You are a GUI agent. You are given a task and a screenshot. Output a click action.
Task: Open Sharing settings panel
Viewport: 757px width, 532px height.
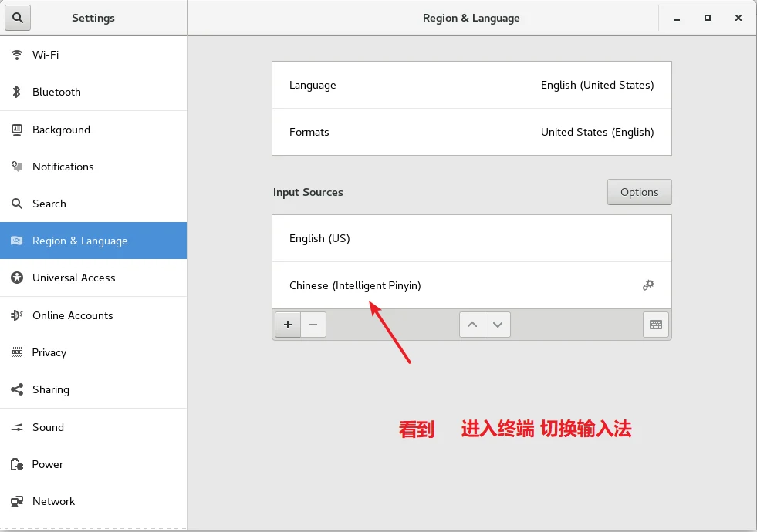(93, 389)
